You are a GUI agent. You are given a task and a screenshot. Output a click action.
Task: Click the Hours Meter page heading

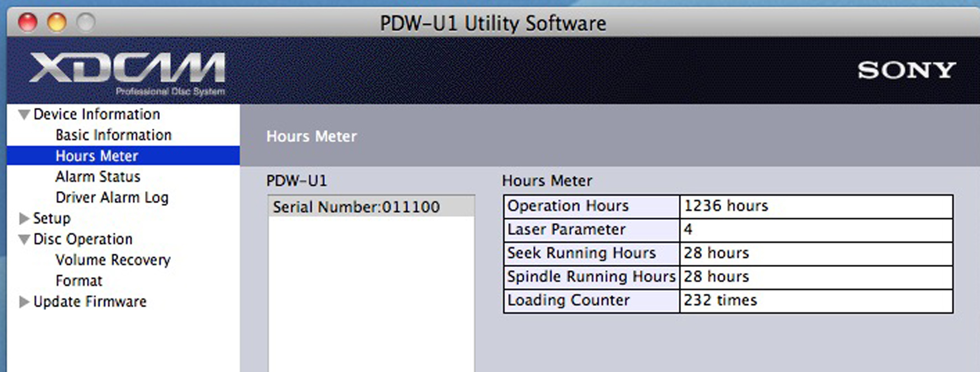[311, 136]
